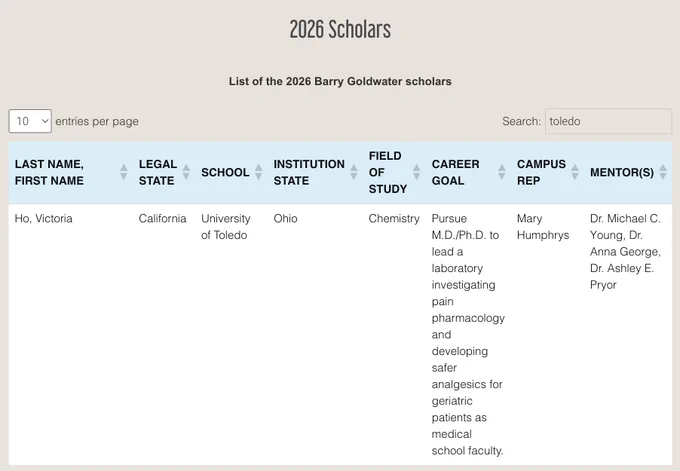Screen dimensions: 680x471
Task: Click the School column header text
Action: pos(225,172)
